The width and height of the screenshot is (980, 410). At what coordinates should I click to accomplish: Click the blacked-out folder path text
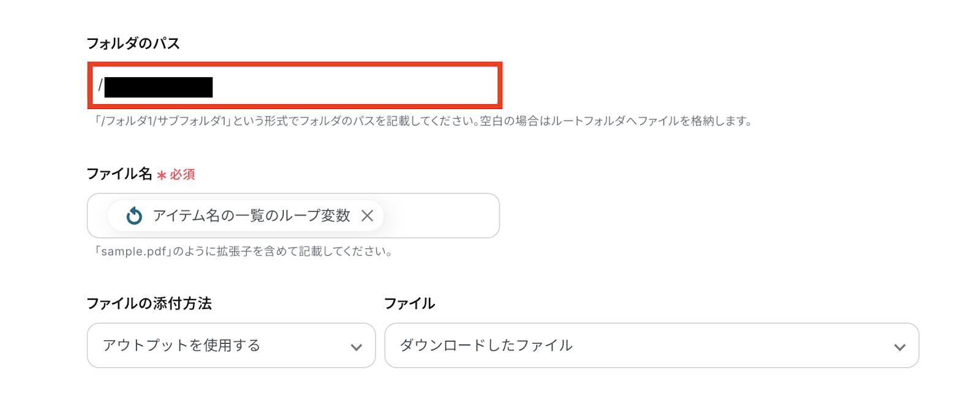[x=159, y=87]
